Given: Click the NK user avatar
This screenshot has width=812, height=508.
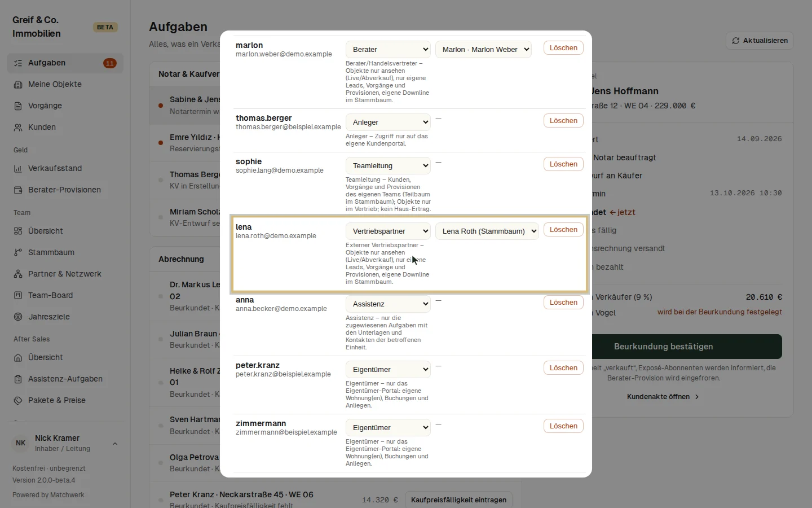Looking at the screenshot, I should pyautogui.click(x=21, y=443).
